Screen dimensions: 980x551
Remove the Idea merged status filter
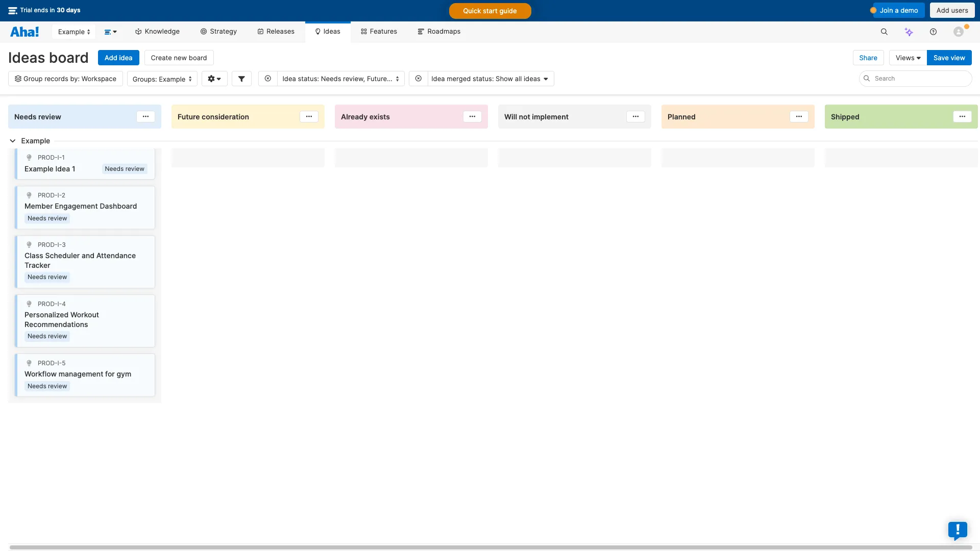click(419, 79)
